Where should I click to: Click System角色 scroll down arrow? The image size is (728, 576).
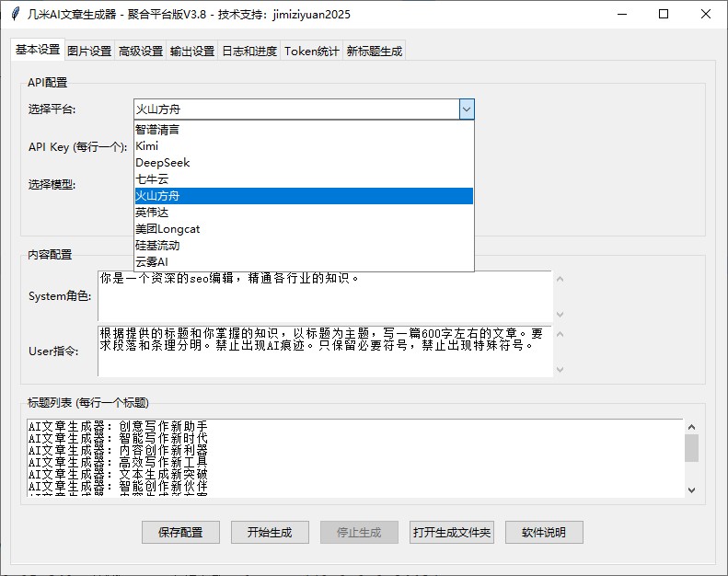[x=560, y=315]
